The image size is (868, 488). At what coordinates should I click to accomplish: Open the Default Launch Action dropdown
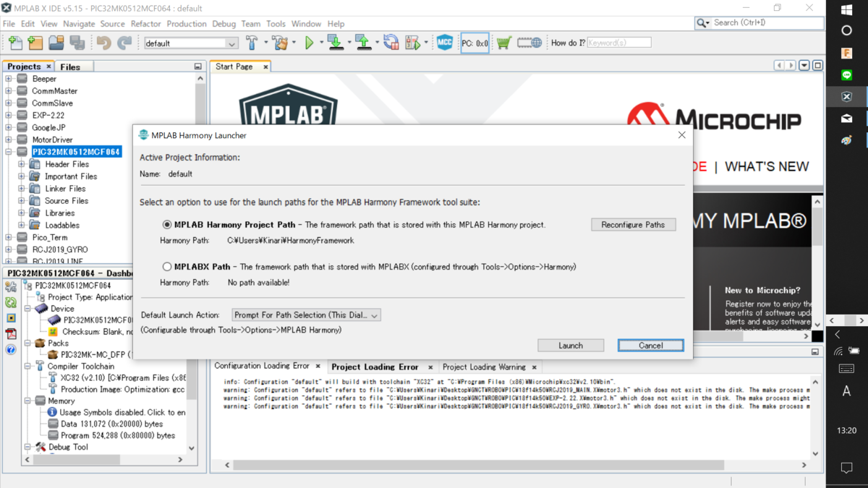point(306,315)
